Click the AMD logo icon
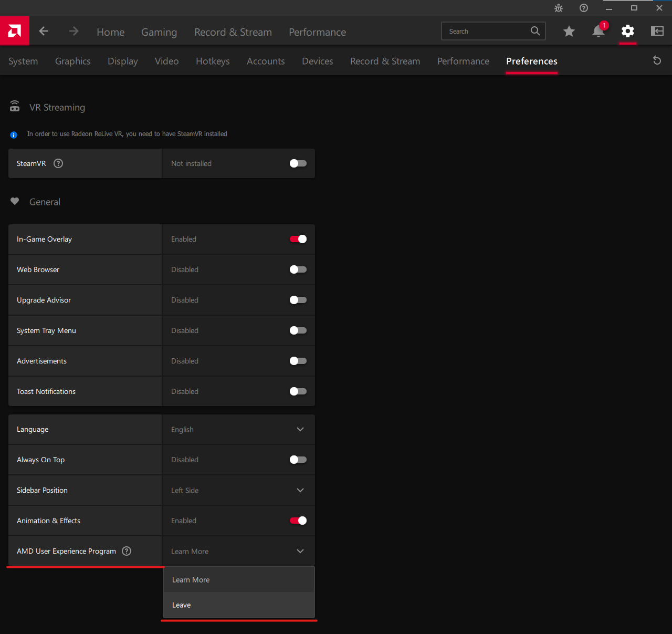The image size is (672, 634). click(15, 31)
